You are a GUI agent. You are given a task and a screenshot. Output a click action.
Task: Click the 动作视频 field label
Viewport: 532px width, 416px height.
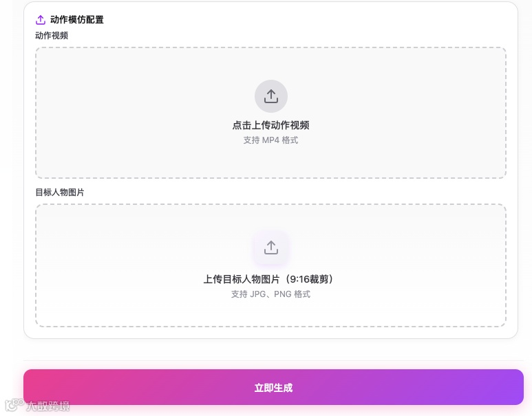click(x=52, y=35)
